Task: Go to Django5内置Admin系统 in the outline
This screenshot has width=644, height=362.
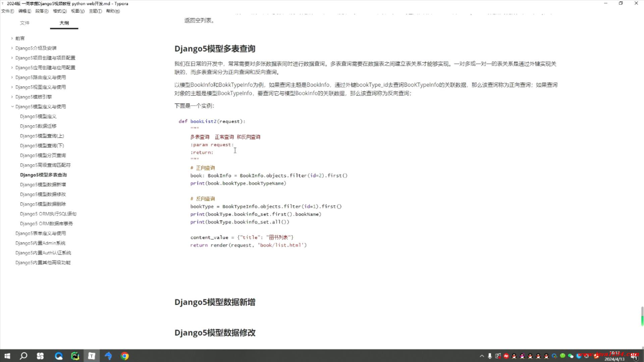Action: point(40,243)
